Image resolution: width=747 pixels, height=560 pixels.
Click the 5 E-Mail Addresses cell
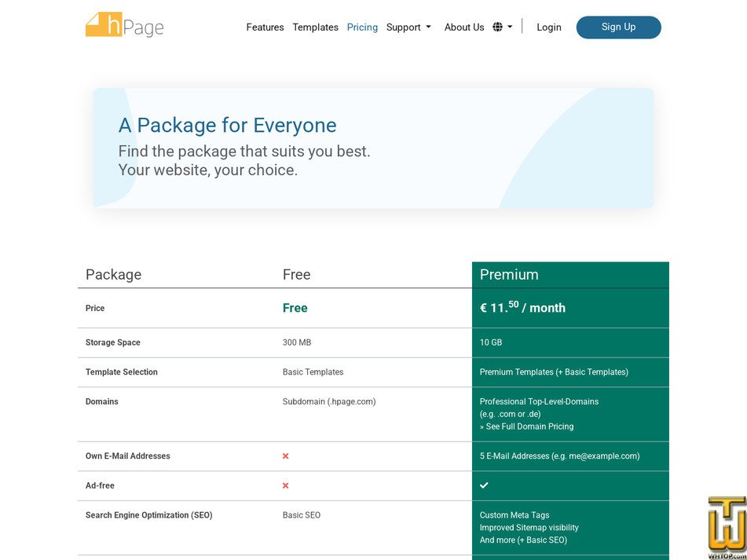[559, 456]
